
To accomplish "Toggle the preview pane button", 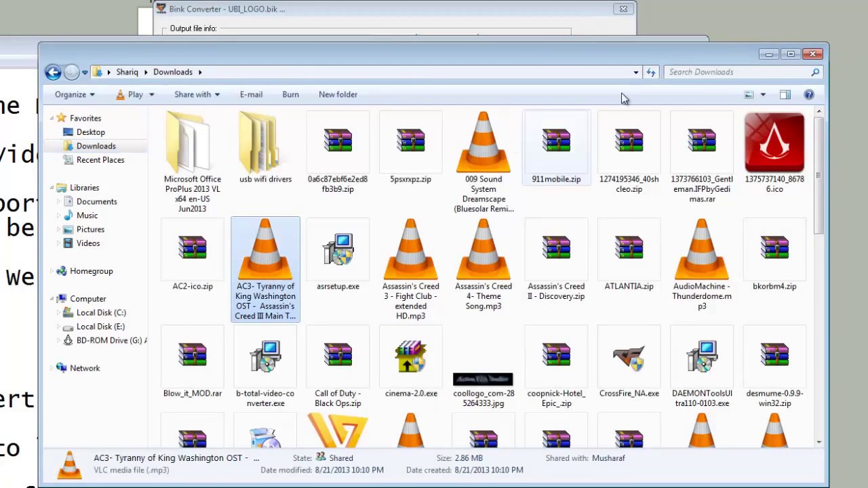I will tap(785, 95).
